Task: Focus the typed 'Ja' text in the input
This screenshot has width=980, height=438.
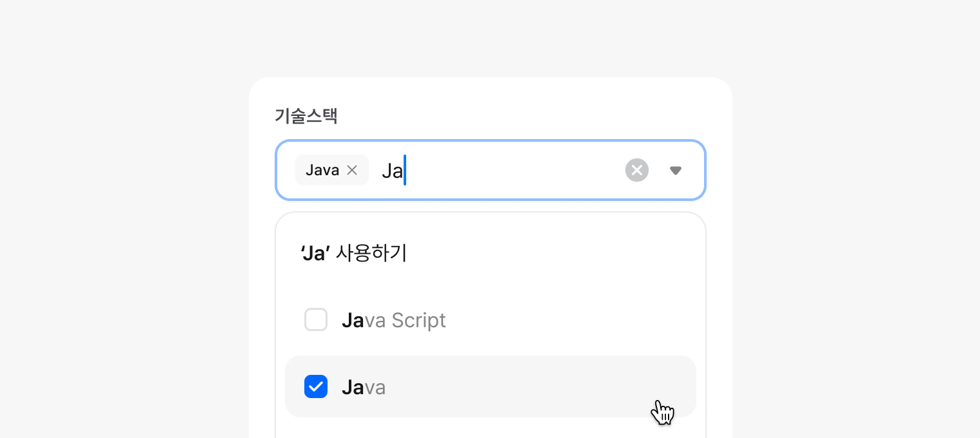Action: click(x=392, y=171)
